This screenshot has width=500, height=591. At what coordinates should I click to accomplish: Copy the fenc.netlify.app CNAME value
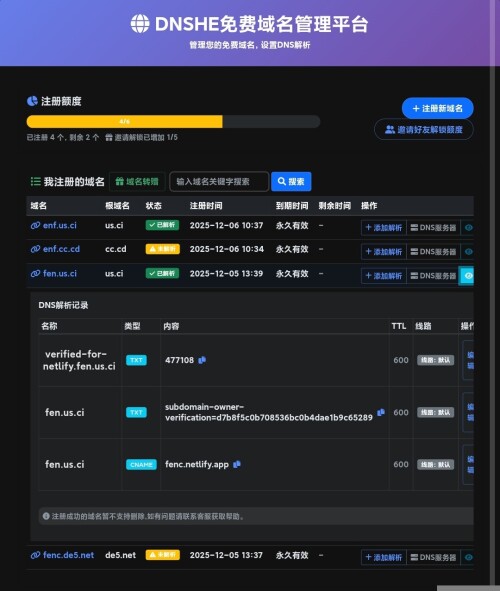coord(237,464)
